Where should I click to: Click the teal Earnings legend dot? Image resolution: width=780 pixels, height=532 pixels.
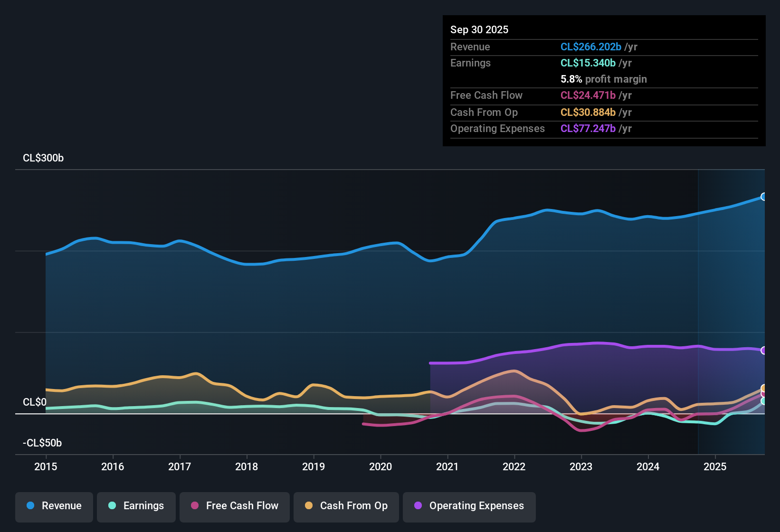click(112, 506)
